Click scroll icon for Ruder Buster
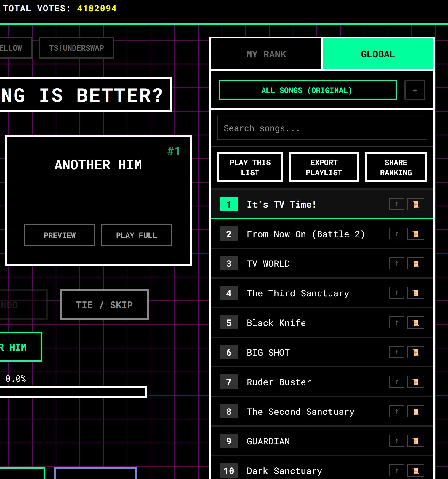Viewport: 448px width, 479px height. click(416, 382)
